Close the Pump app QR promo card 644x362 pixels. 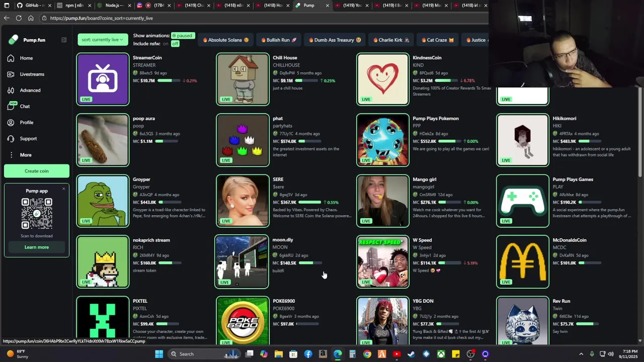click(x=64, y=189)
